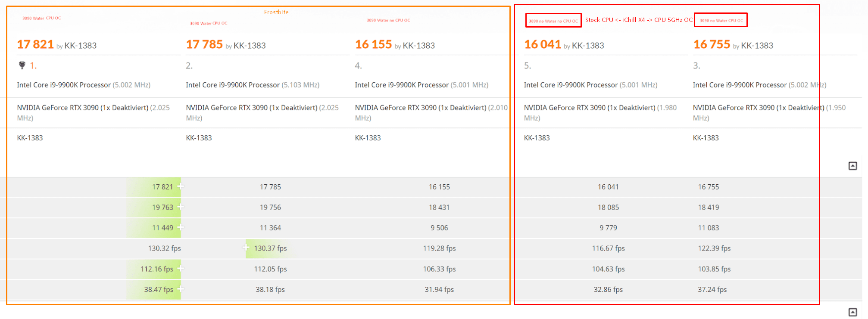Open user KK-1383 next to the 17 785 heading
Viewport: 868px width, 319px height.
pos(250,46)
